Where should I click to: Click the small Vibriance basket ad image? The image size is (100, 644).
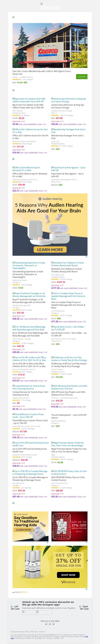point(69,526)
